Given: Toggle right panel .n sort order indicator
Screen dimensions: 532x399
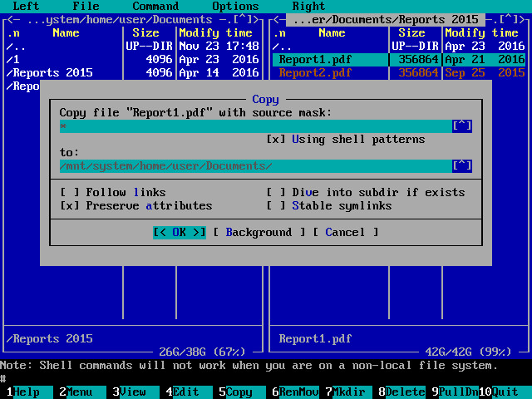Looking at the screenshot, I should pos(279,33).
